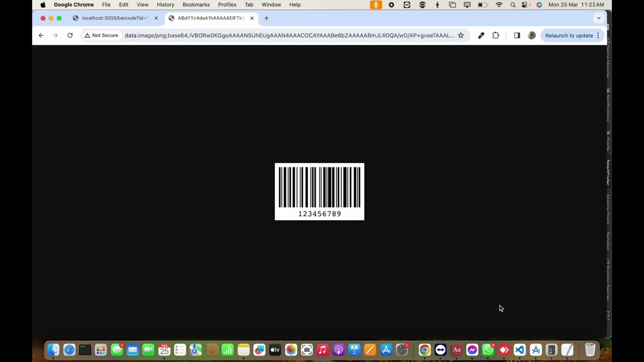Switch to the localhost:3000/barcode tab
The height and width of the screenshot is (362, 644).
[x=115, y=18]
